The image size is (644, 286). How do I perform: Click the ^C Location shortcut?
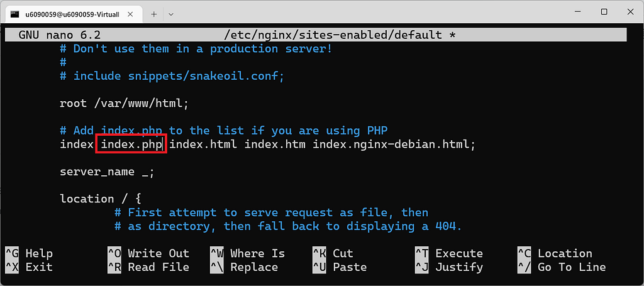[x=555, y=253]
